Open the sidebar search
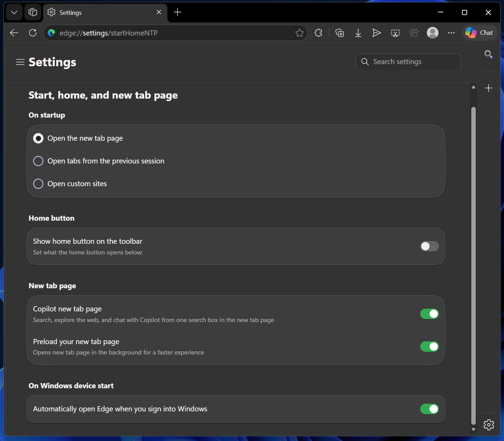The height and width of the screenshot is (441, 504). [x=488, y=54]
